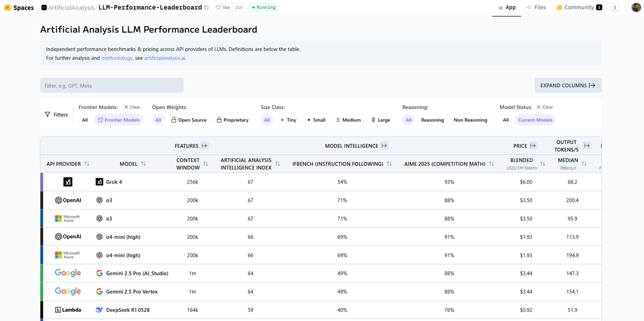The image size is (644, 321).
Task: Visit the artificialanalysis.ai link
Action: pyautogui.click(x=165, y=58)
